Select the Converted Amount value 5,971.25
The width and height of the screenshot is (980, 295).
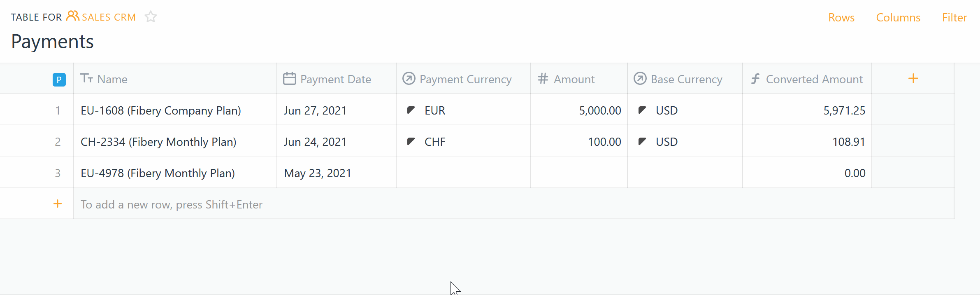[844, 110]
